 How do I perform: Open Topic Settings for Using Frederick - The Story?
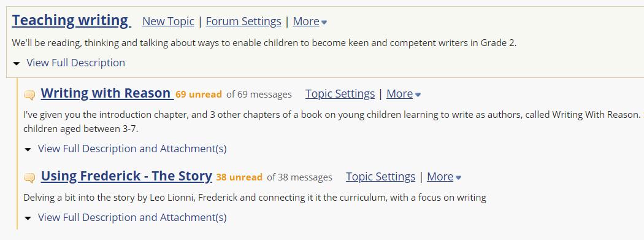click(381, 177)
